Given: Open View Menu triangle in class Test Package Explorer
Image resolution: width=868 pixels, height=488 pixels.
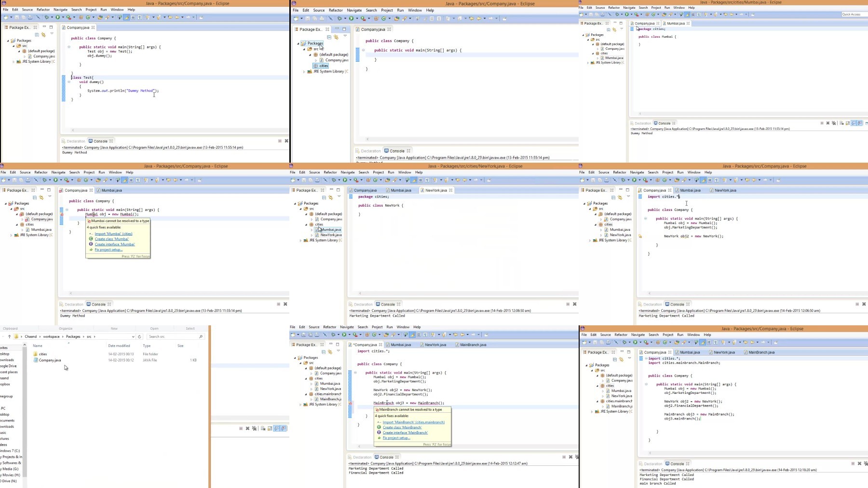Looking at the screenshot, I should pos(52,34).
